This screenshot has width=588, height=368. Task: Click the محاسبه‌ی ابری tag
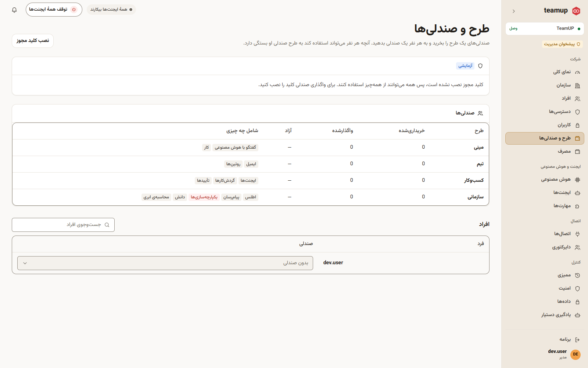click(x=156, y=197)
